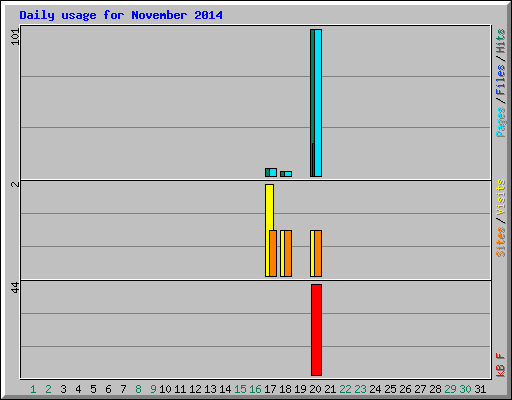Click day label '30' on the axis

(x=465, y=389)
